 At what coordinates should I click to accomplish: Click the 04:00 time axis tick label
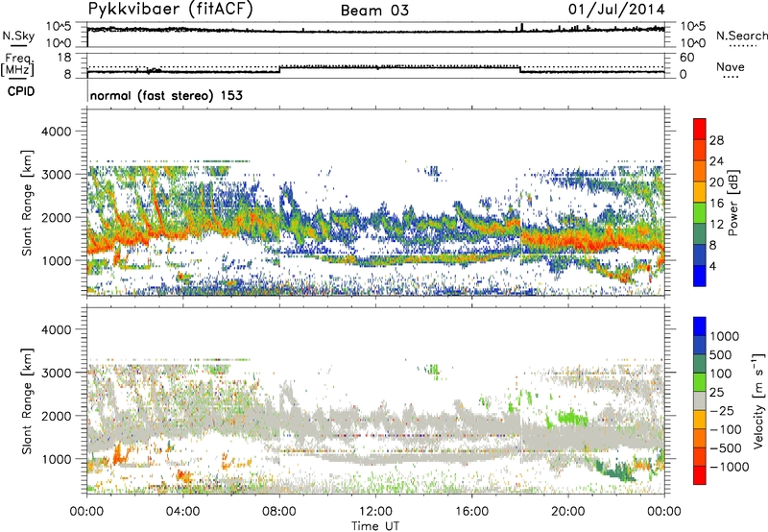pos(183,512)
